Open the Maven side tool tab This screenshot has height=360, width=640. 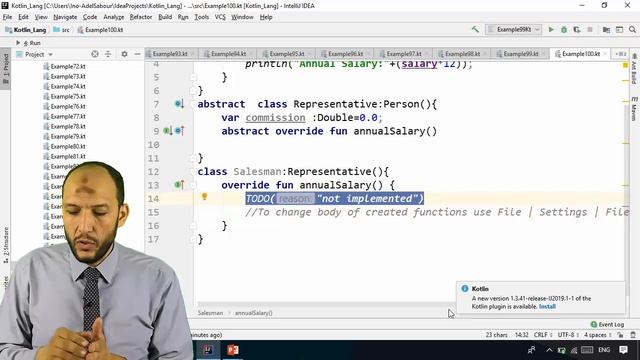point(635,109)
